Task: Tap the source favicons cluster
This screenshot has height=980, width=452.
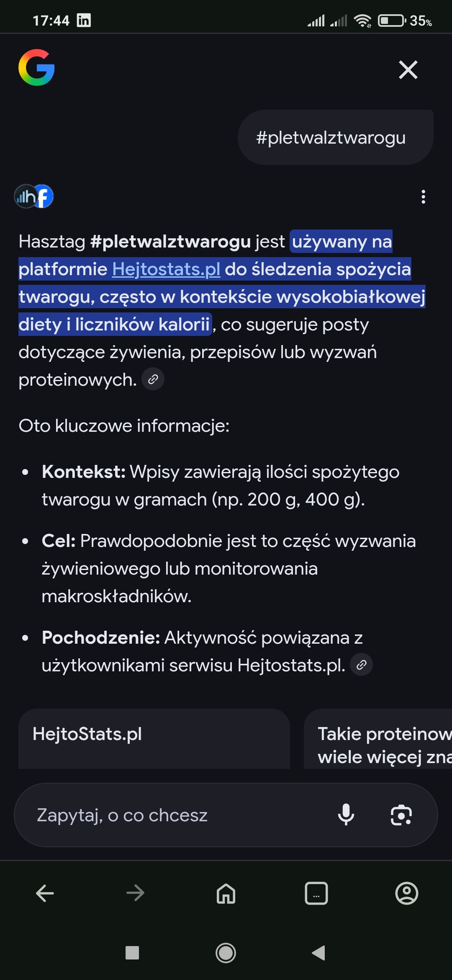Action: coord(34,196)
